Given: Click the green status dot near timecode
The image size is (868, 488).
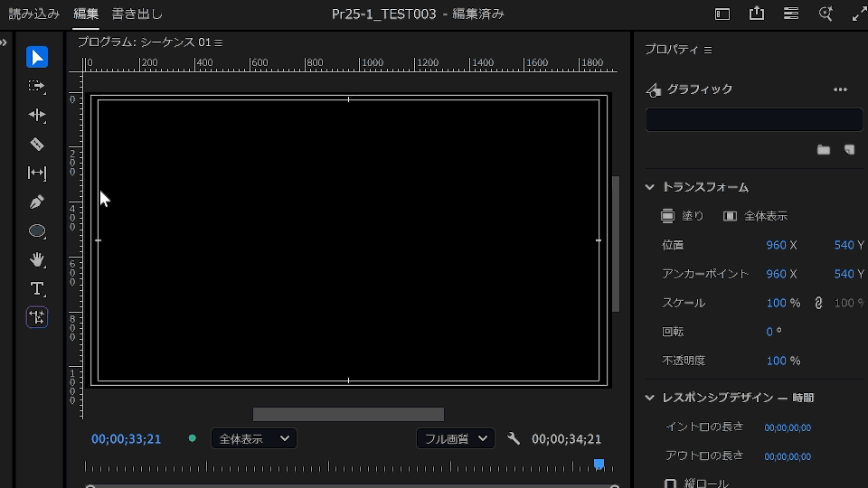Looking at the screenshot, I should point(192,438).
